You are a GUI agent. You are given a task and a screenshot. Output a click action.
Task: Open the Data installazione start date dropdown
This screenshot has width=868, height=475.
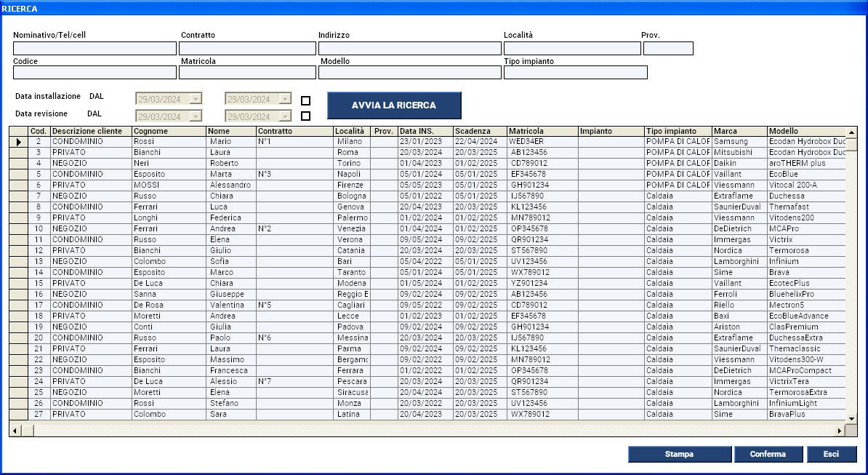click(x=195, y=99)
